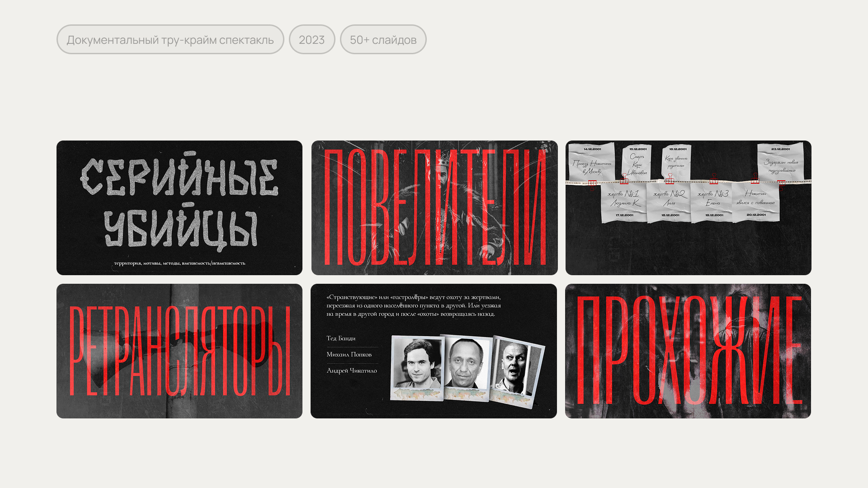This screenshot has width=868, height=488.
Task: Click the note dated 14.12.2001
Action: (592, 163)
